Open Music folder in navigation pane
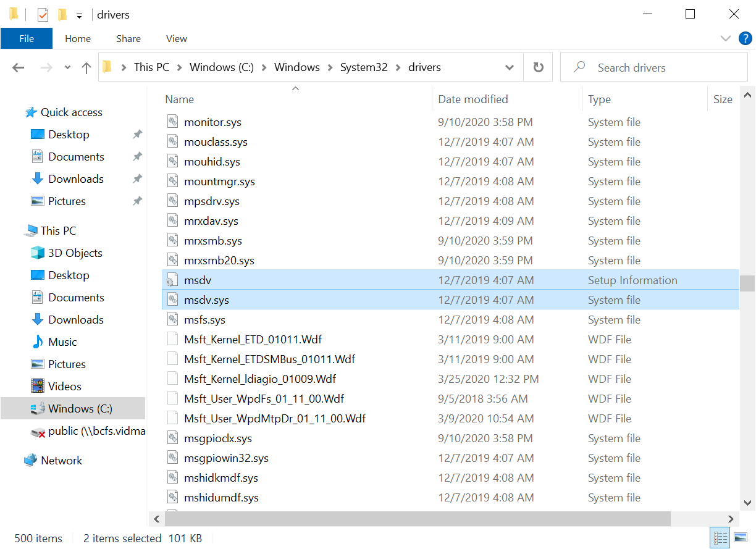 [62, 342]
